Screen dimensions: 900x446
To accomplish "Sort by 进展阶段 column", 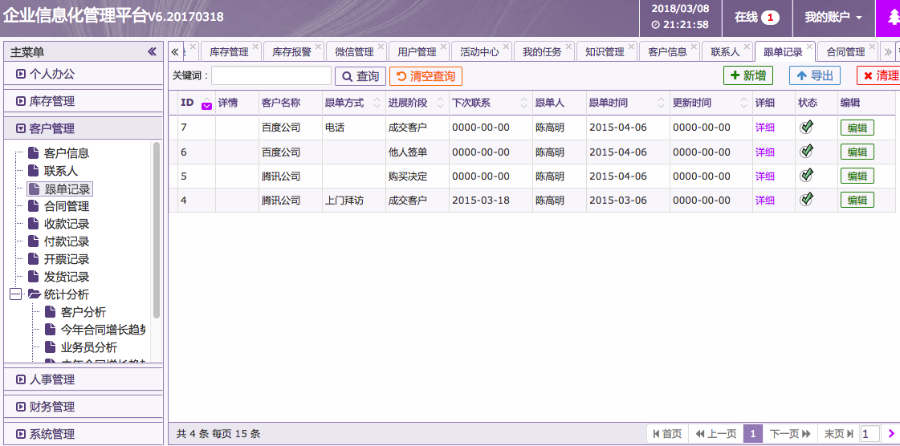I will click(440, 103).
